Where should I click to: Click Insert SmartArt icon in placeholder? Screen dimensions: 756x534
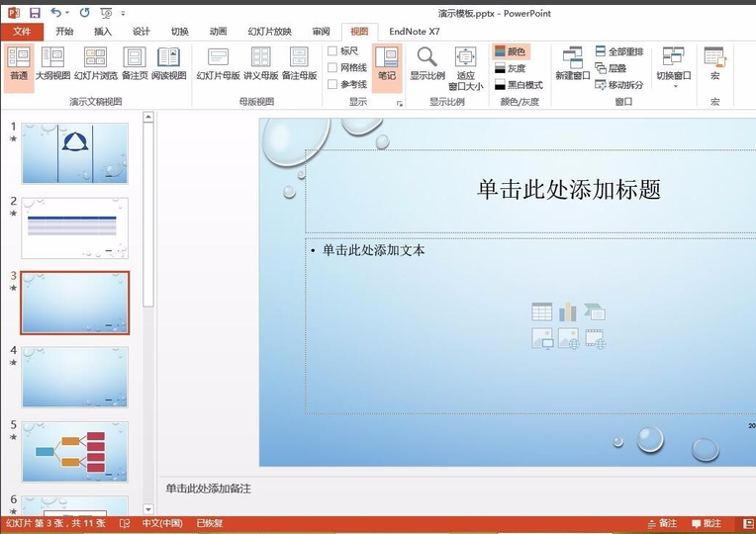595,311
